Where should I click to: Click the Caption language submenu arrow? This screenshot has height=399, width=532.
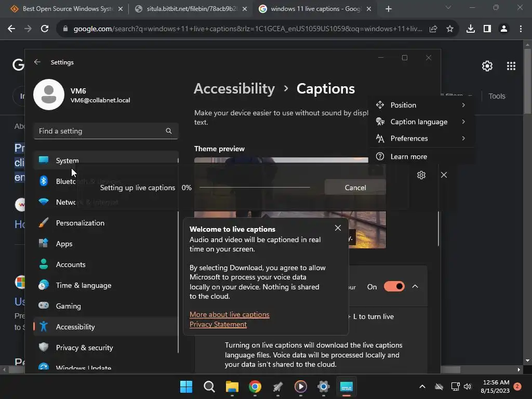click(463, 122)
